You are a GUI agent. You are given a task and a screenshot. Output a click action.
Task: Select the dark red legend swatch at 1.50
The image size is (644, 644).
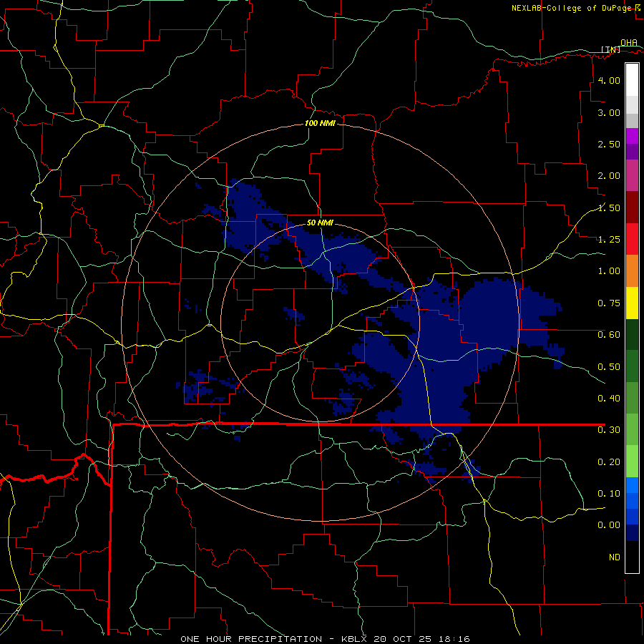[632, 208]
